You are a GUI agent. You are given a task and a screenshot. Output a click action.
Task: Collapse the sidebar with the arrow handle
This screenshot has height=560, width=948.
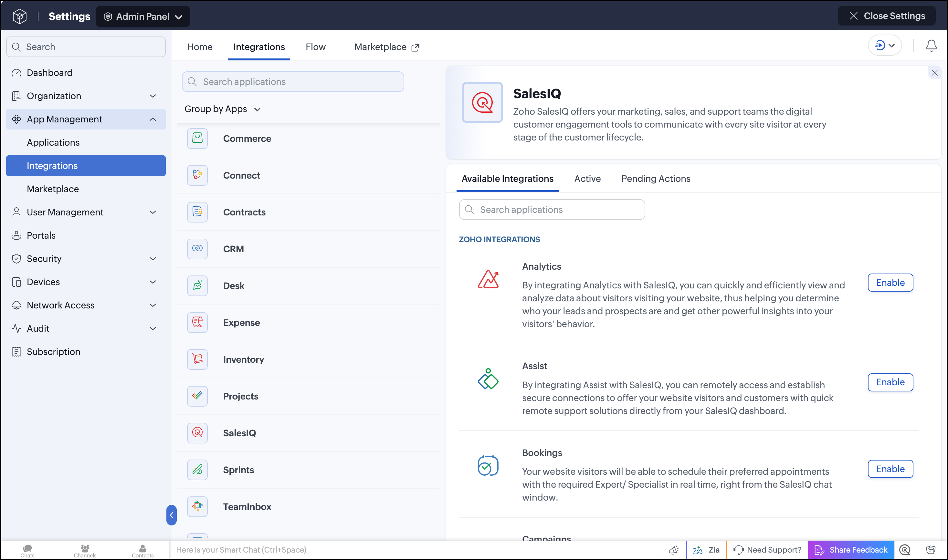point(171,515)
